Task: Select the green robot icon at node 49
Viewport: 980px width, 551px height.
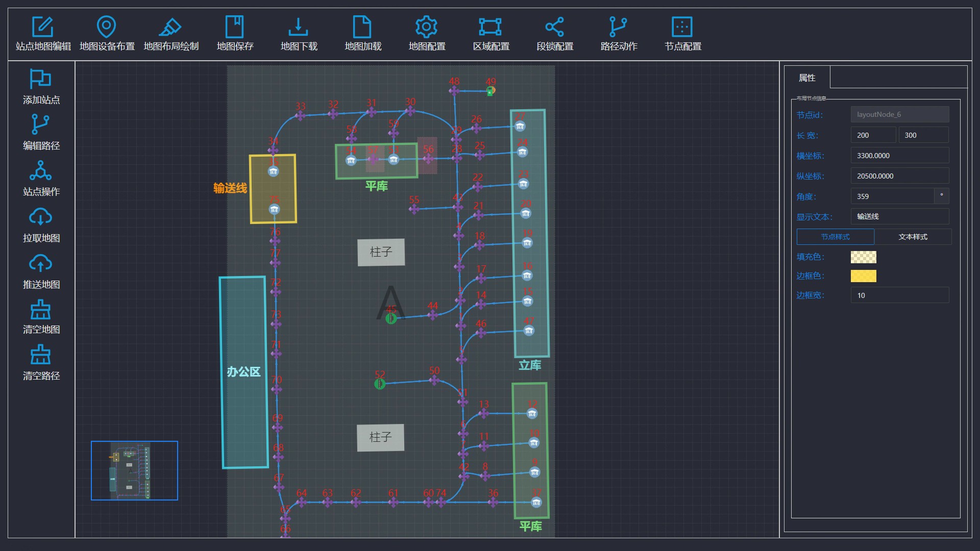Action: coord(491,91)
